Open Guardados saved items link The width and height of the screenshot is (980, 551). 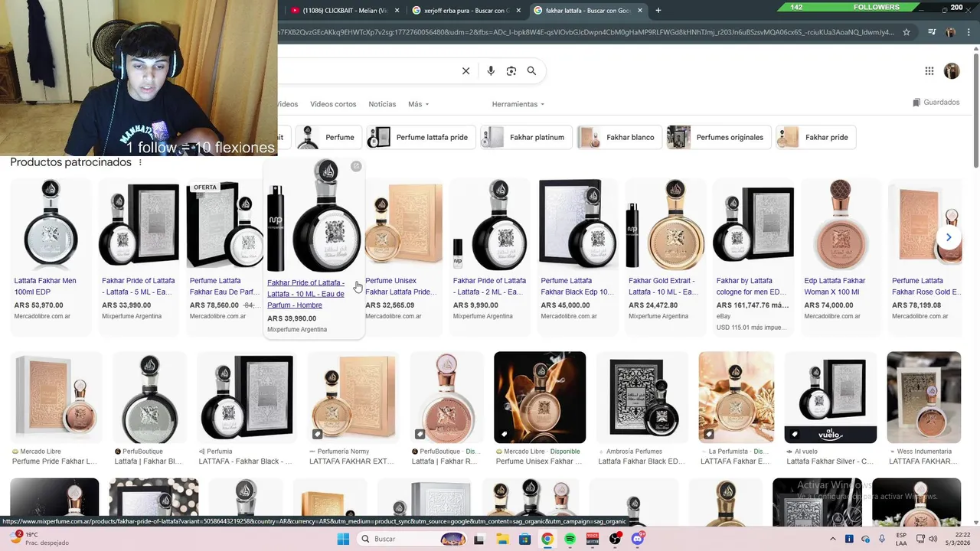pos(936,103)
